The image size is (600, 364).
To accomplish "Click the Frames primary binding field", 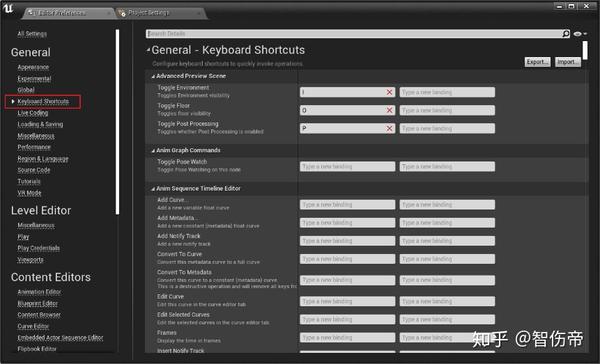I will (347, 338).
